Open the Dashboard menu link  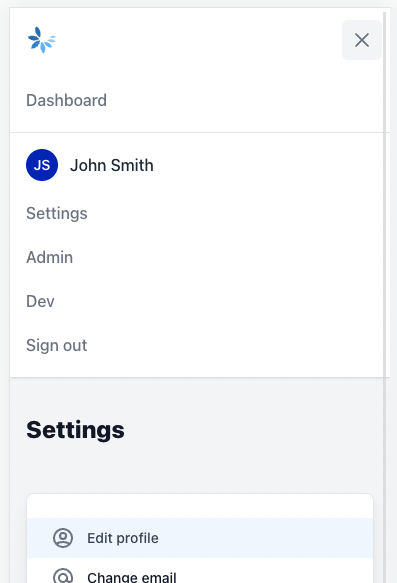tap(67, 100)
